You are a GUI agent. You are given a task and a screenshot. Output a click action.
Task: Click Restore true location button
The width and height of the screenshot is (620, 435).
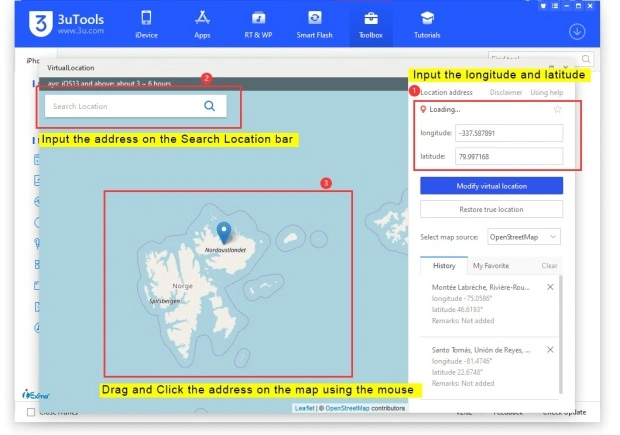click(491, 209)
